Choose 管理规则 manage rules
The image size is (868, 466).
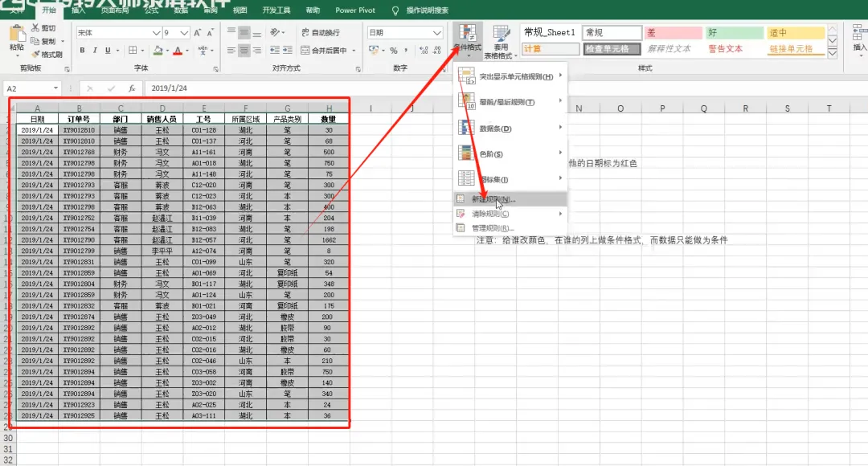[510, 228]
